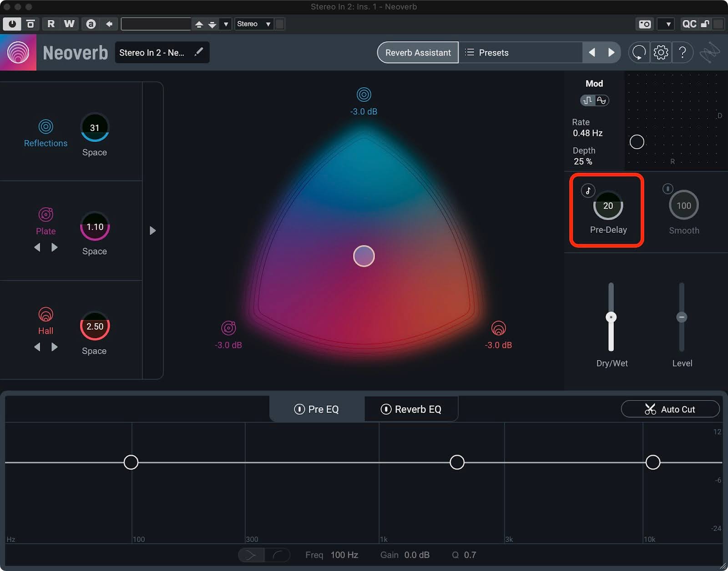Viewport: 728px width, 571px height.
Task: Click the camera snapshot icon
Action: [645, 24]
